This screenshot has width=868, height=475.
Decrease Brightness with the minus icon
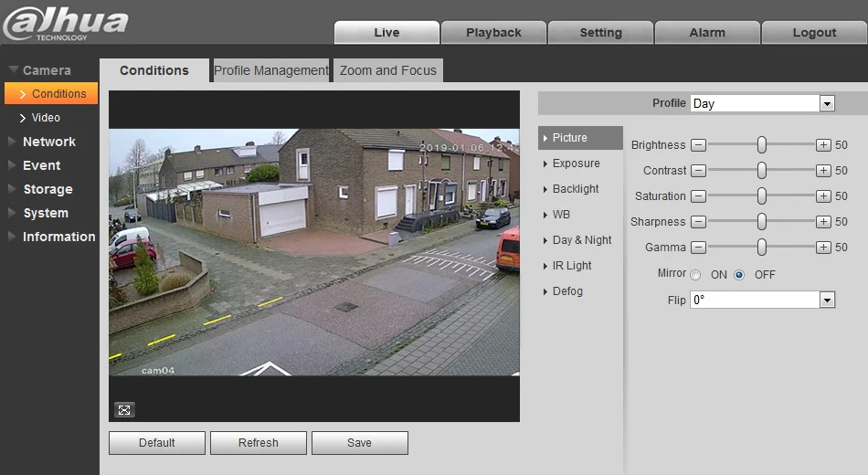click(699, 145)
